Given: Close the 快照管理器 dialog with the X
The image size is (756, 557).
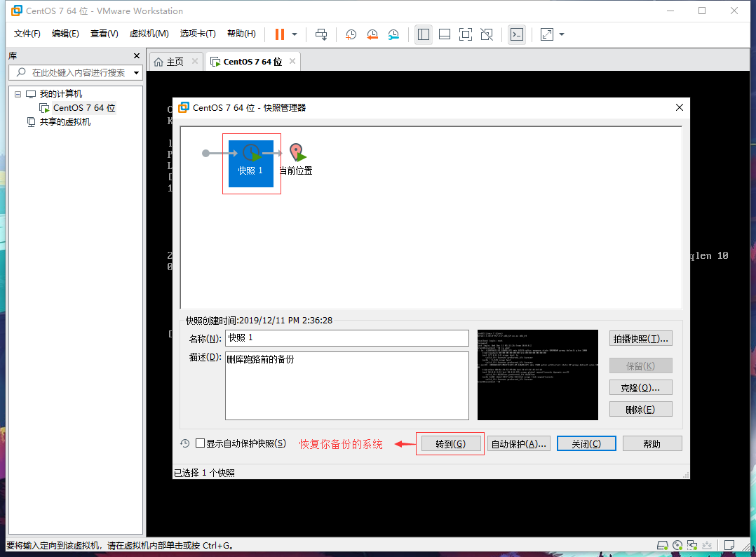Looking at the screenshot, I should [680, 107].
